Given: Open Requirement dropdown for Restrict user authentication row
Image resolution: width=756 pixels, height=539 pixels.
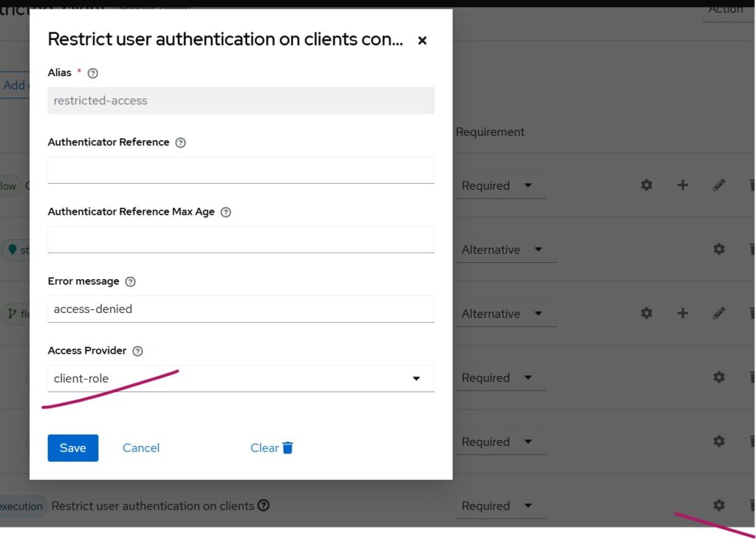Looking at the screenshot, I should click(500, 506).
